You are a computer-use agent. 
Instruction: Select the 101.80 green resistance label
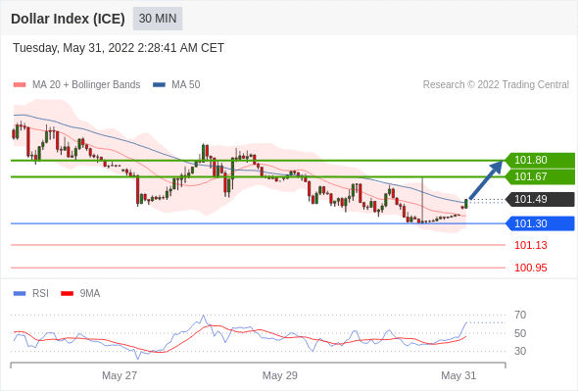click(541, 161)
